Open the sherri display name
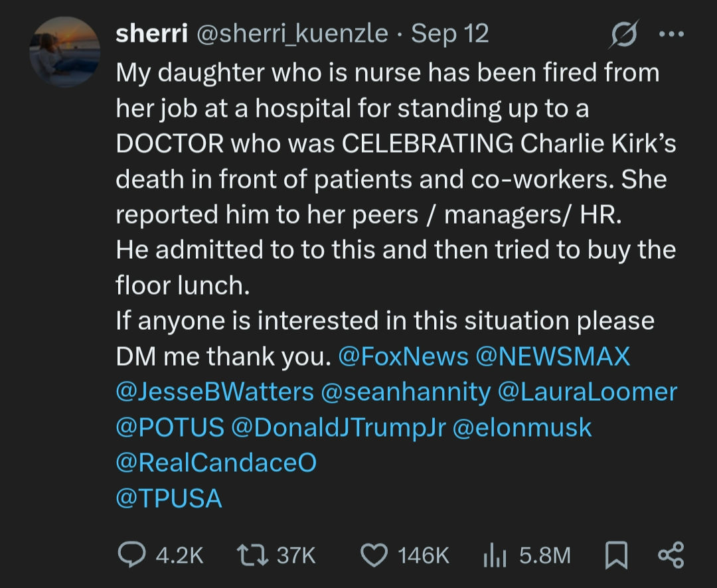Viewport: 717px width, 588px height. 151,34
